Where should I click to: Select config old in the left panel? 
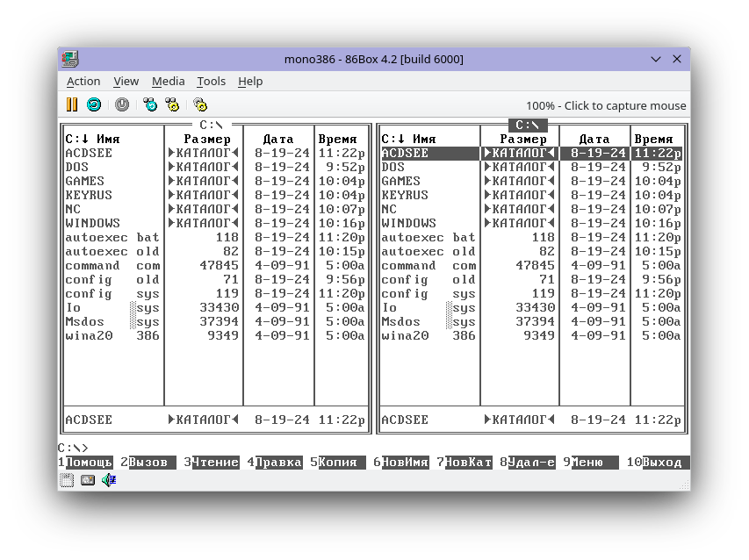point(215,279)
